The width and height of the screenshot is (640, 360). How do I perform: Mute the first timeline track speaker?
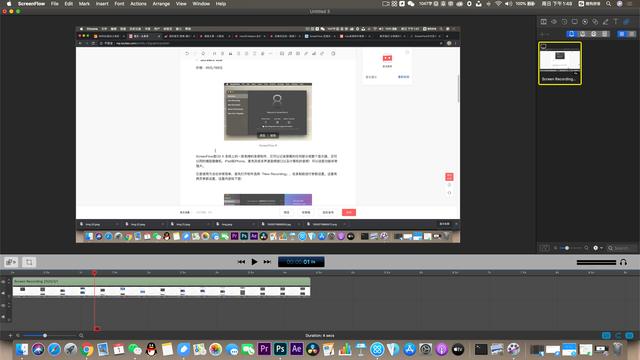(x=3, y=293)
